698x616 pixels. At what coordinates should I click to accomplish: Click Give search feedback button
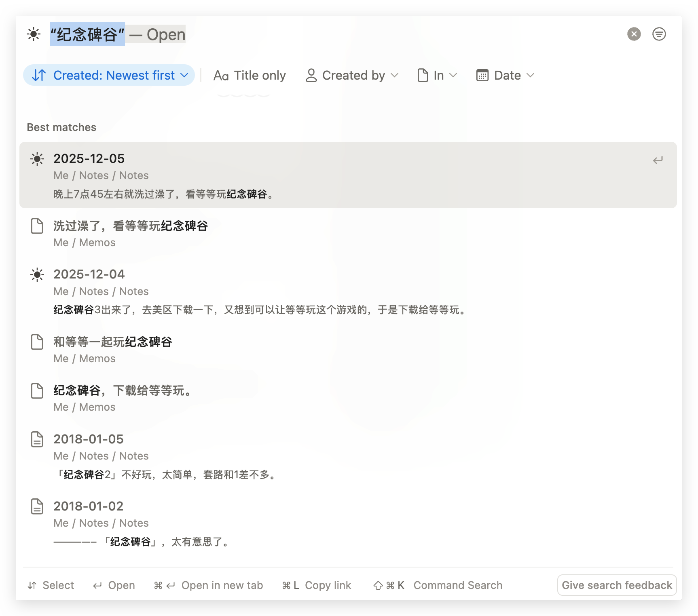tap(616, 585)
